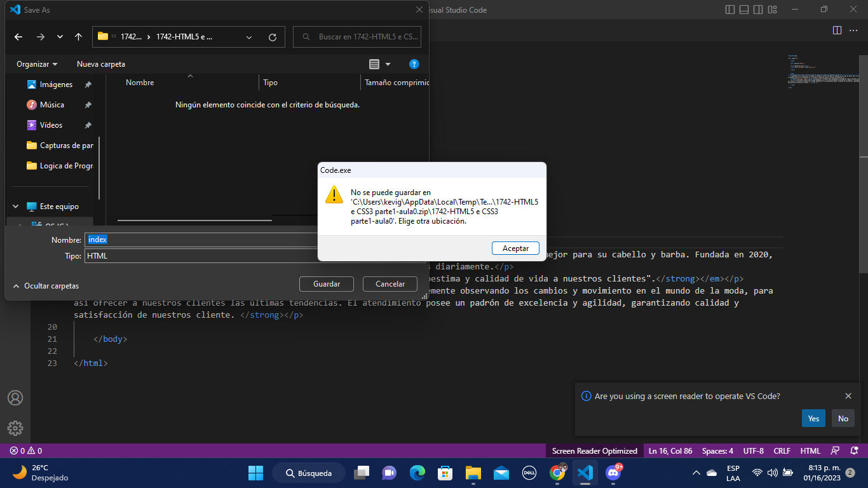Open taskbar clock showing 8:13 p. m.
The height and width of the screenshot is (488, 868).
(x=822, y=473)
